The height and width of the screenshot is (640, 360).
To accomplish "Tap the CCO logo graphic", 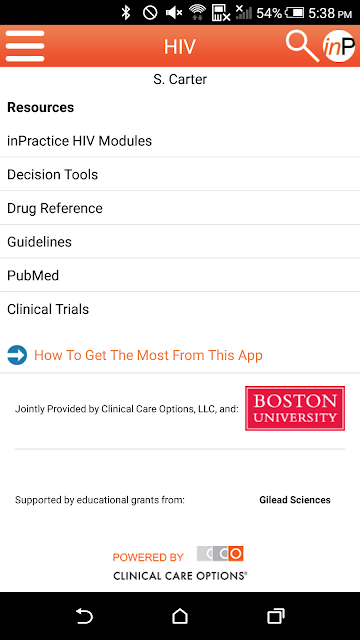I will coord(220,554).
